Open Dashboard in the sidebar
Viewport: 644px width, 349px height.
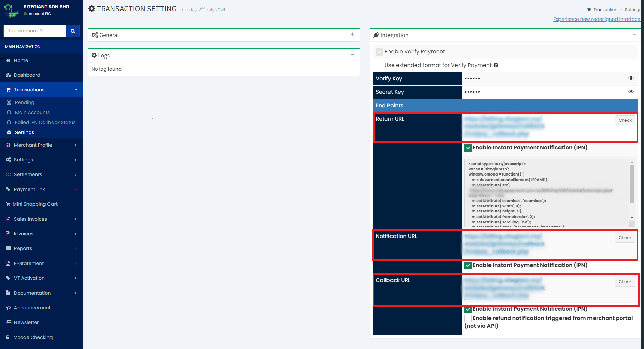(x=27, y=75)
